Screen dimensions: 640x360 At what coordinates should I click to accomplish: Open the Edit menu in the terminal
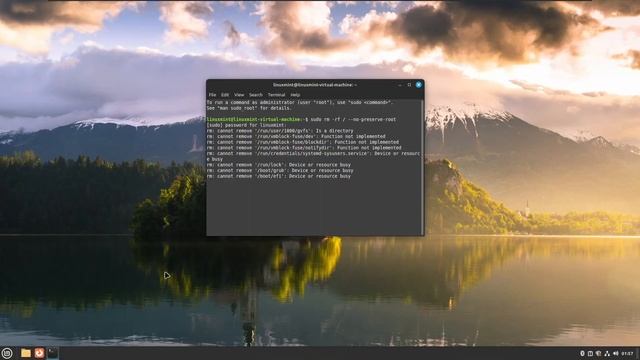click(225, 95)
